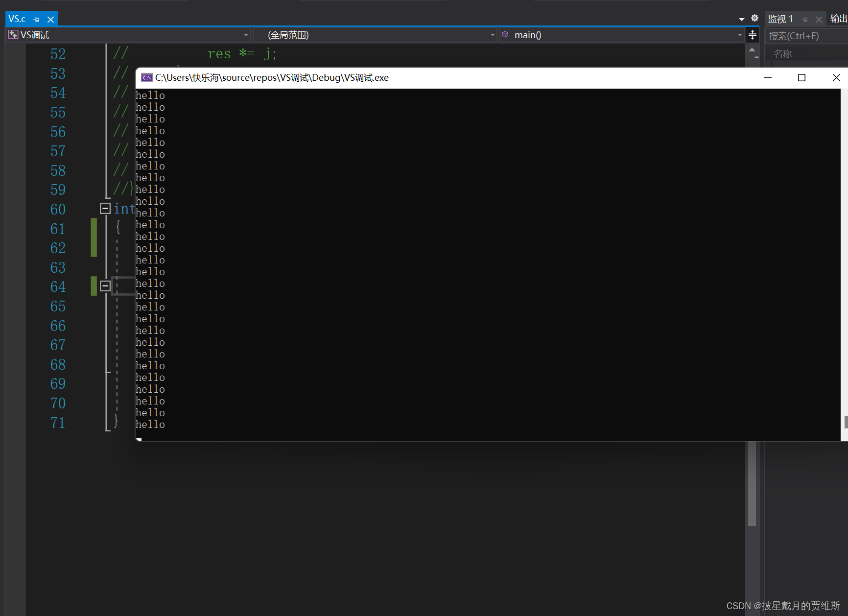
Task: Open the active files dropdown arrow
Action: [x=742, y=19]
